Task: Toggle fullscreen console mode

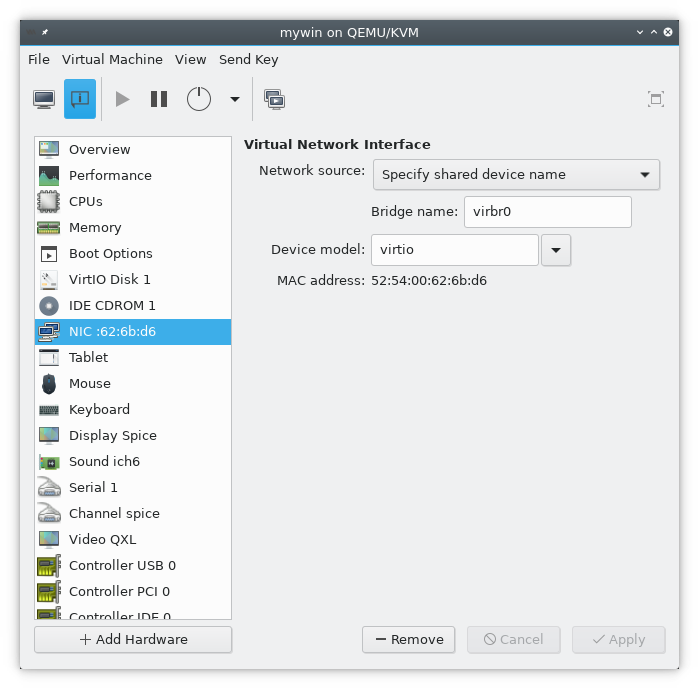Action: [x=656, y=99]
